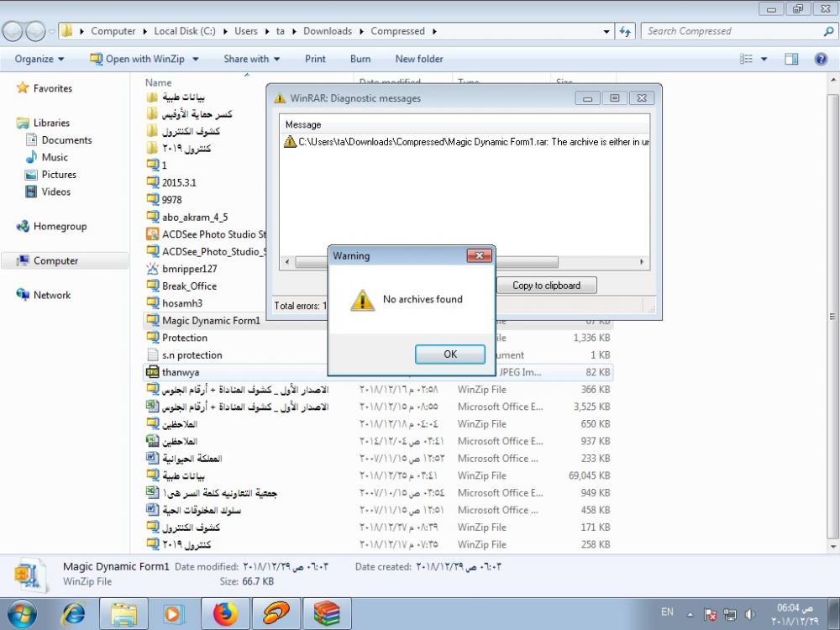Viewport: 840px width, 630px height.
Task: Click the Back navigation button
Action: [x=13, y=32]
